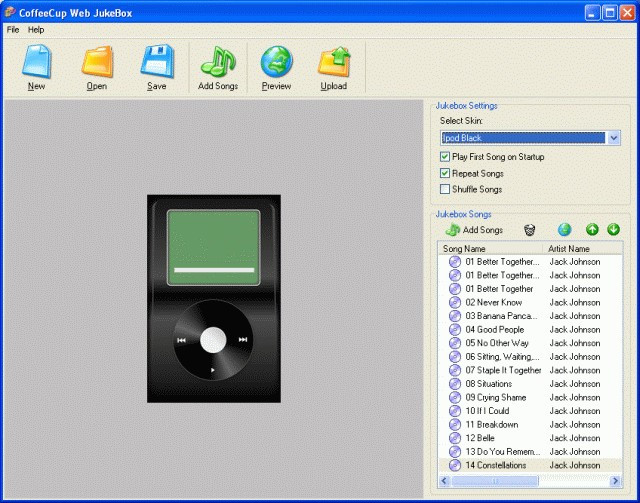Enable the Shuffle Songs checkbox
The height and width of the screenshot is (503, 640).
[445, 189]
